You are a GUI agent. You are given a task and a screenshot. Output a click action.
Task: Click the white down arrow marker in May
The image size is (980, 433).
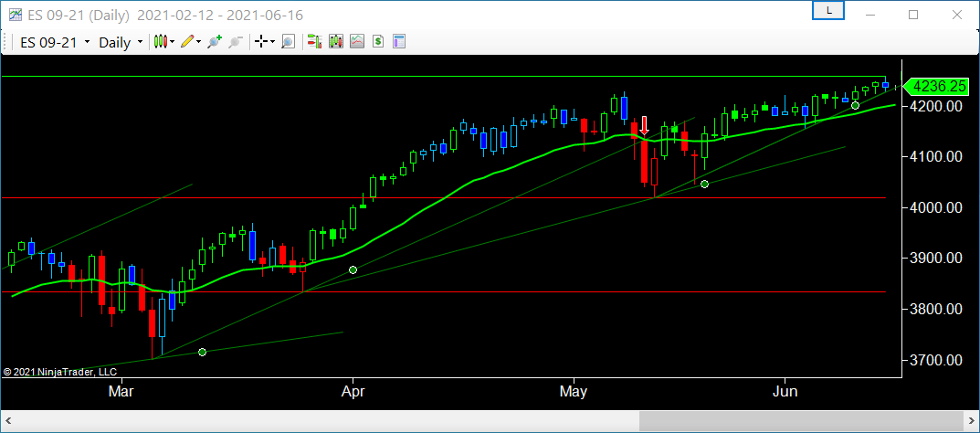[x=645, y=125]
